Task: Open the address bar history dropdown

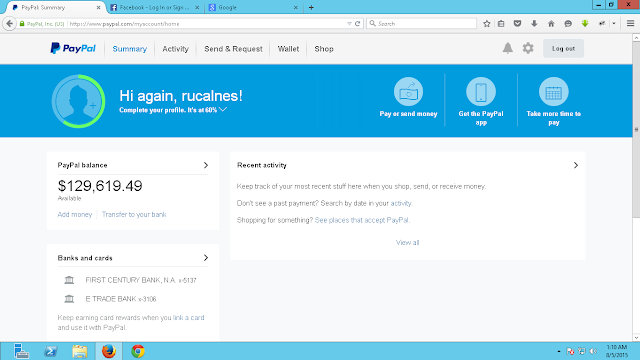Action: [349, 24]
